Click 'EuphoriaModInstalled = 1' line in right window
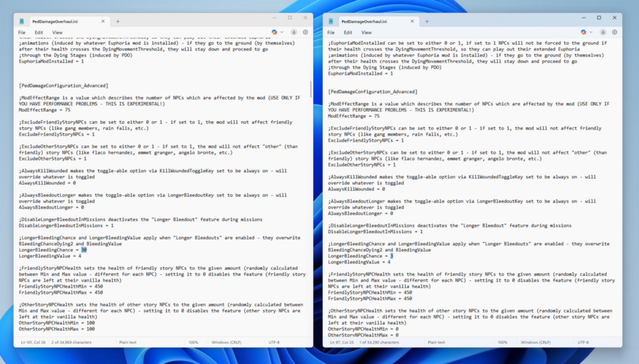The height and width of the screenshot is (364, 639). pyautogui.click(x=360, y=73)
